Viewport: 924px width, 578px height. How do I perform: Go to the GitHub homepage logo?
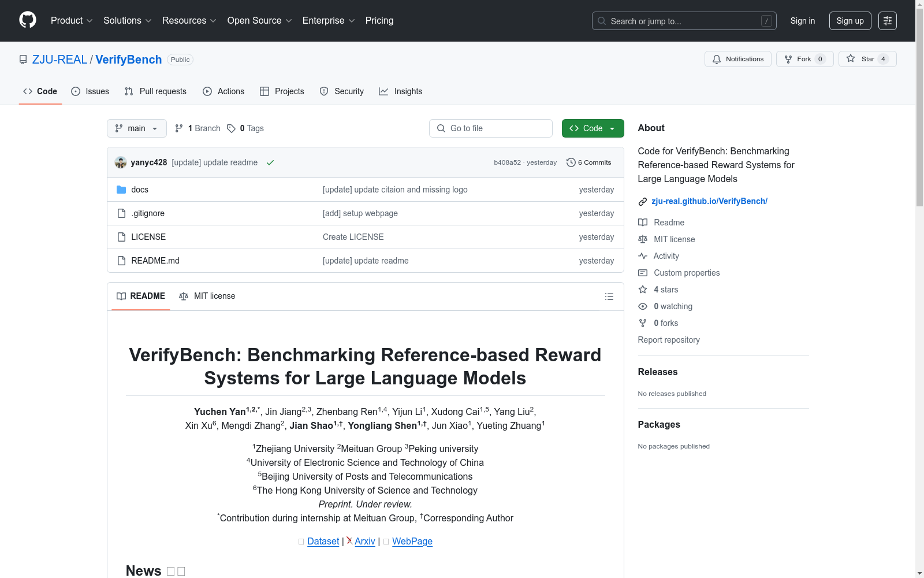28,20
